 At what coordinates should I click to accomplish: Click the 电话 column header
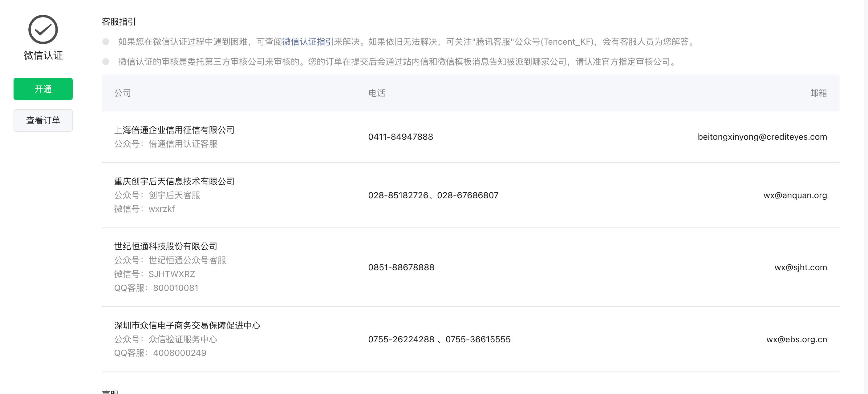click(x=377, y=93)
